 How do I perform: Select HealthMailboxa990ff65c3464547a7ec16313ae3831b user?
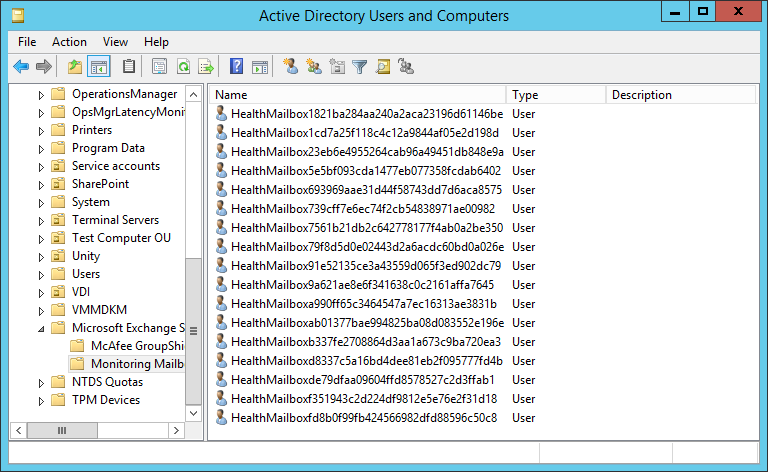(364, 304)
